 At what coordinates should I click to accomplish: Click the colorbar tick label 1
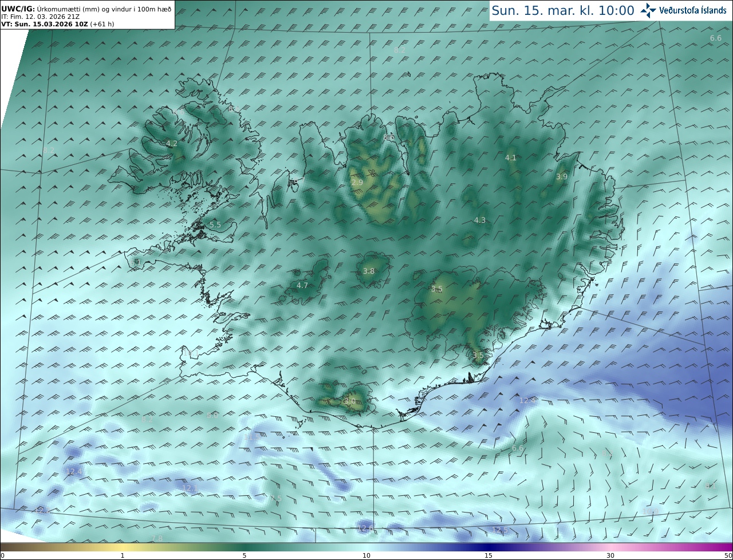pyautogui.click(x=123, y=555)
